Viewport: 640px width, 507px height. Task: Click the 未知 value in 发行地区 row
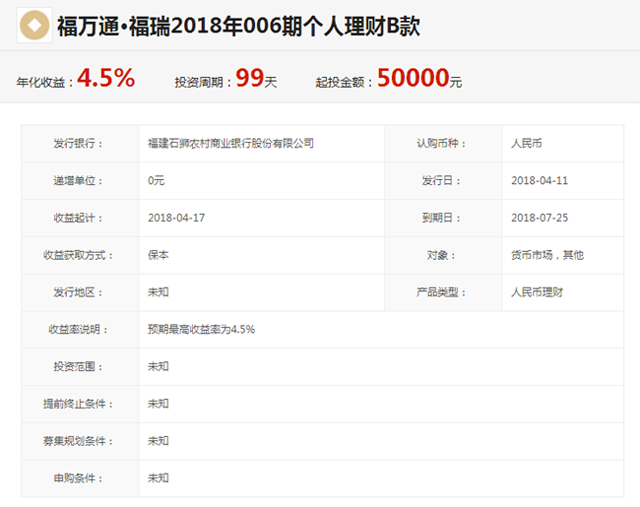(158, 292)
